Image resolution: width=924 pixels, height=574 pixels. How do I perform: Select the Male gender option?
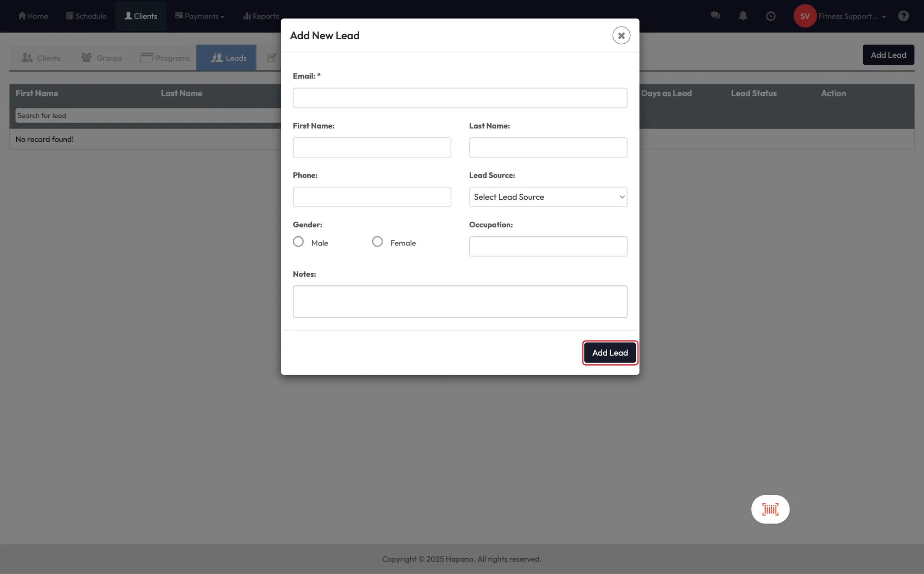coord(298,242)
